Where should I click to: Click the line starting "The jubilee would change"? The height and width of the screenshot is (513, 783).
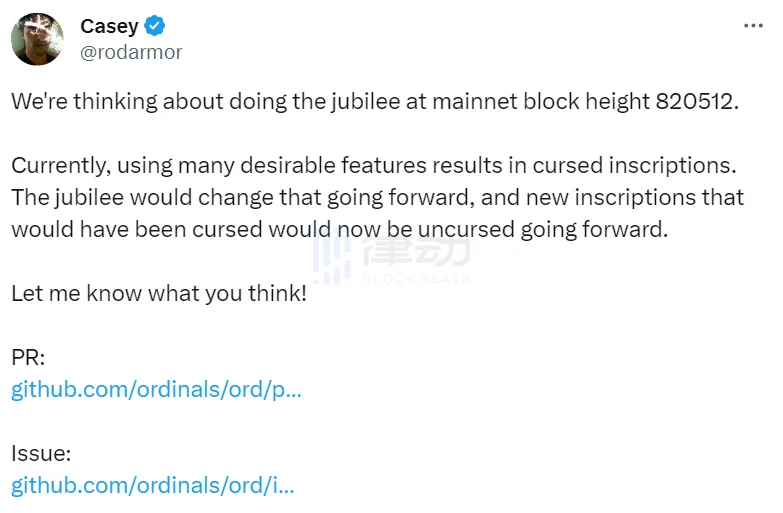pyautogui.click(x=378, y=198)
